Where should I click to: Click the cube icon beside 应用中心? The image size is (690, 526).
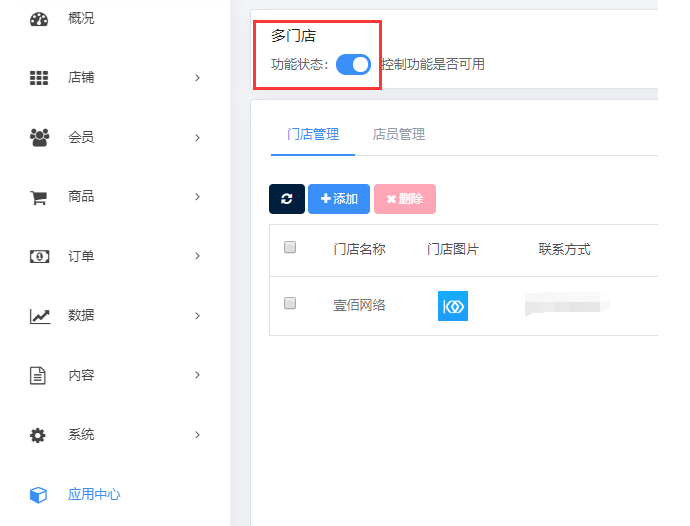[x=39, y=495]
